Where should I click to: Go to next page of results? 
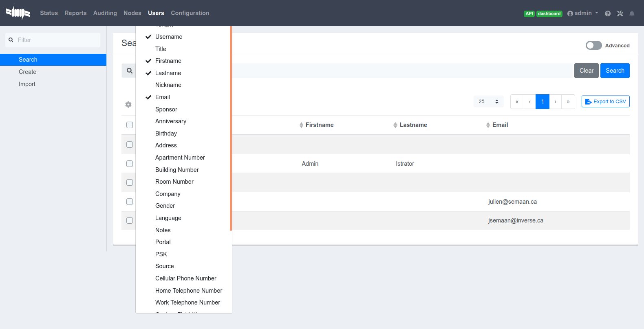coord(556,102)
